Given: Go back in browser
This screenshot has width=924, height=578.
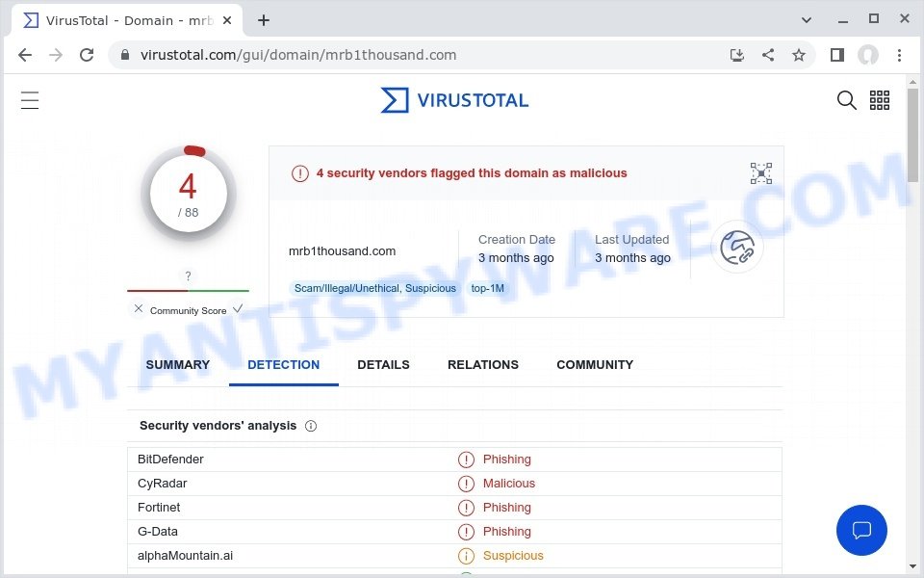Looking at the screenshot, I should click(25, 55).
